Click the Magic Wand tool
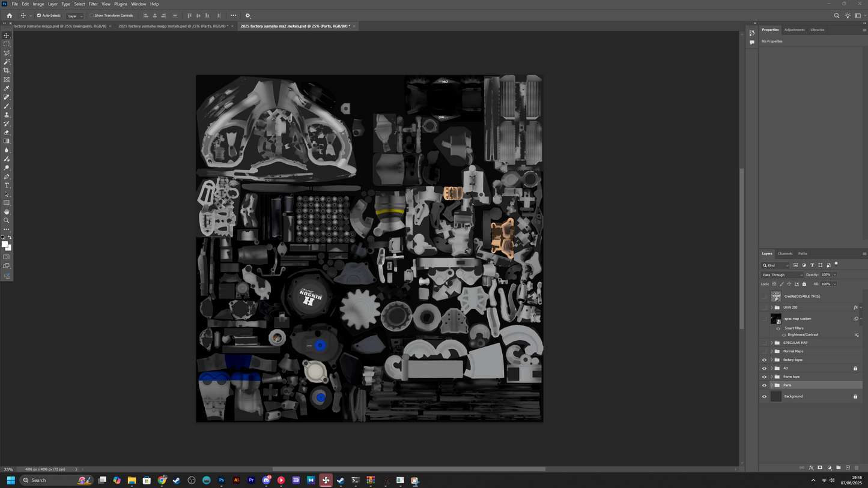Screen dimensions: 868x488 (x=7, y=62)
